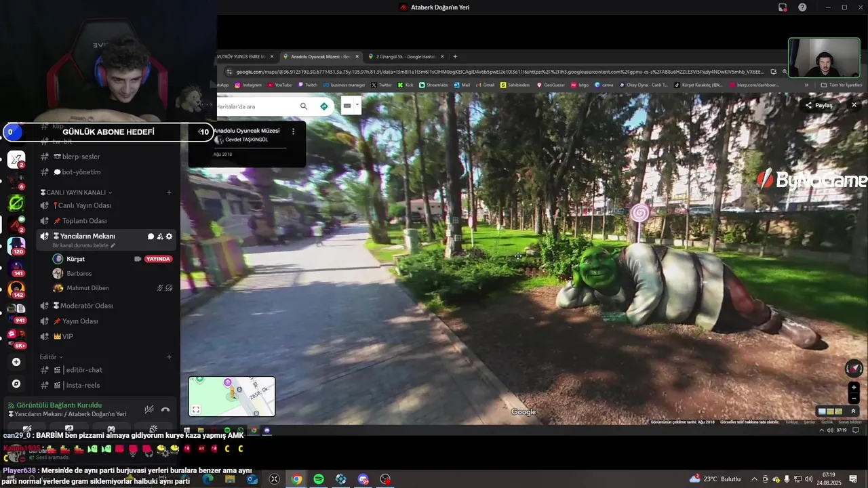
Task: Open the Street View minimap
Action: pos(232,396)
